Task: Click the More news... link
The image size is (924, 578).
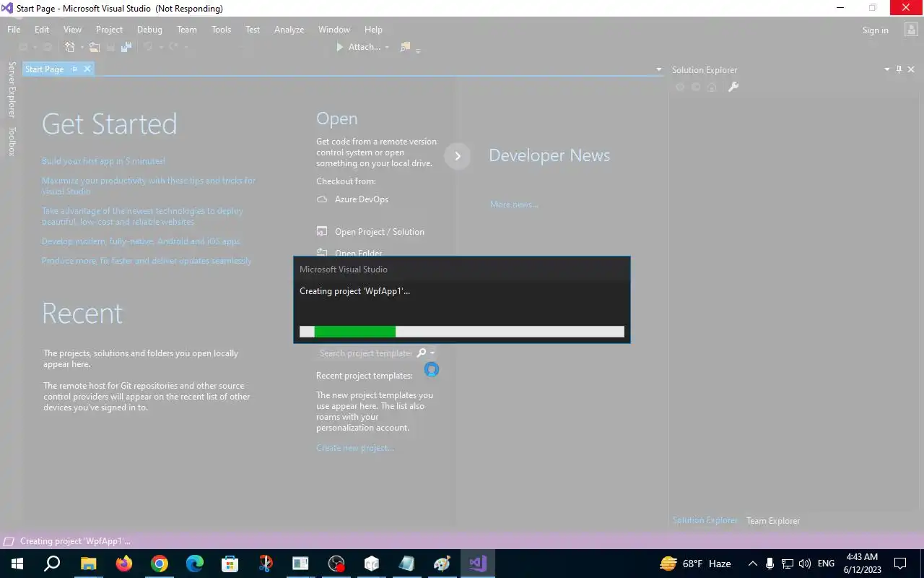Action: click(514, 204)
